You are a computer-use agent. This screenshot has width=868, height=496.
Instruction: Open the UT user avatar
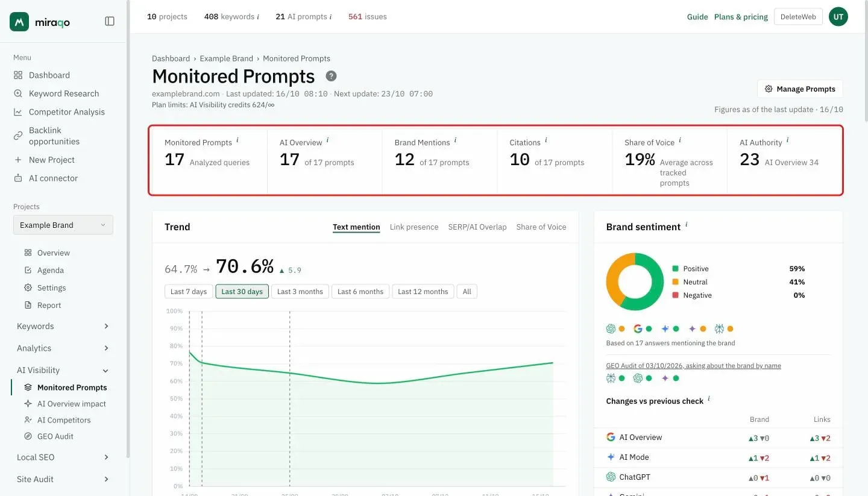838,17
